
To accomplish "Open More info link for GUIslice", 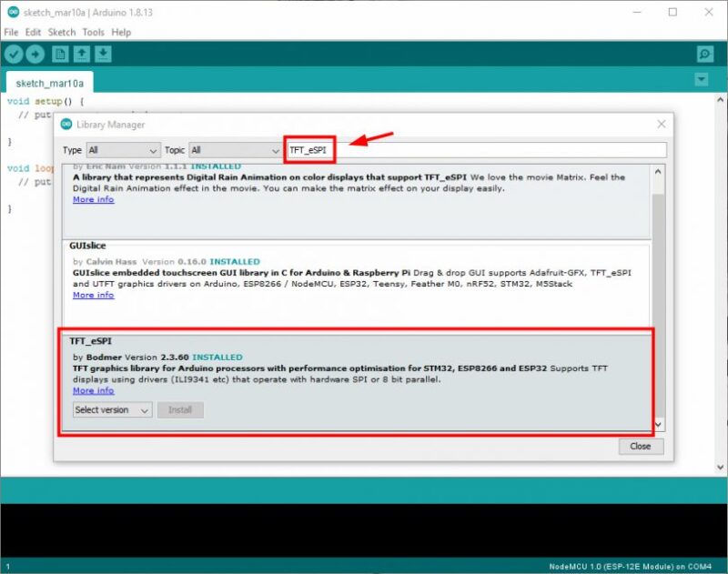I will [x=93, y=295].
